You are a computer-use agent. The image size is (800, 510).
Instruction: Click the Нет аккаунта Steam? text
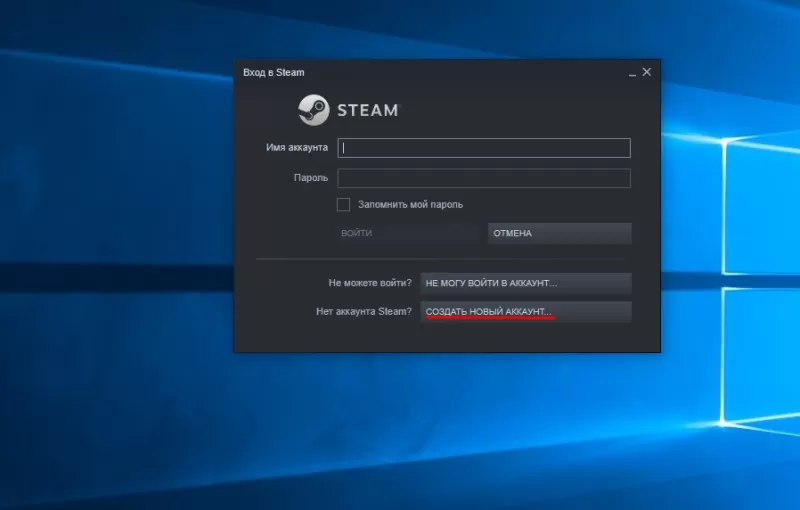click(x=364, y=311)
